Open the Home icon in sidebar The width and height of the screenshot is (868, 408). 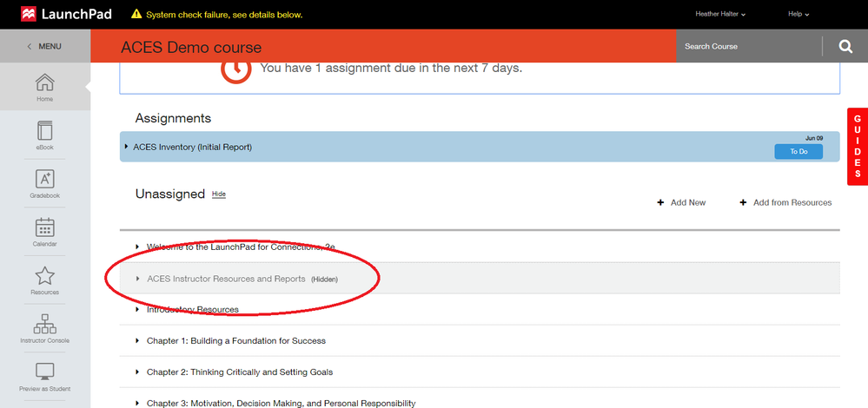44,84
